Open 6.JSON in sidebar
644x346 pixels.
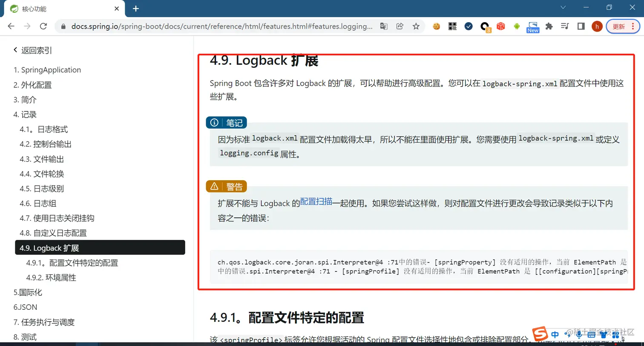[x=25, y=307]
